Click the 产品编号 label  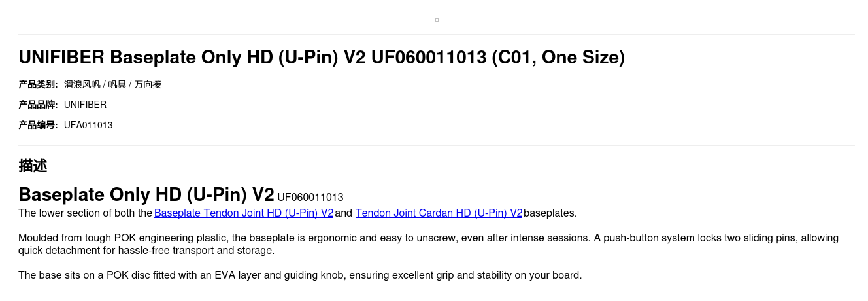(38, 125)
